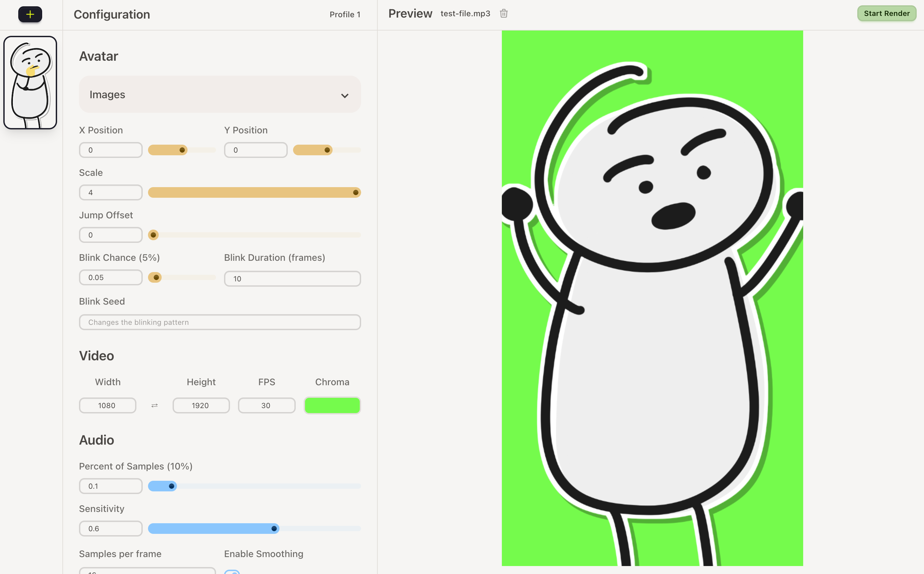Focus the Blink Seed input field
The width and height of the screenshot is (924, 574).
coord(219,322)
